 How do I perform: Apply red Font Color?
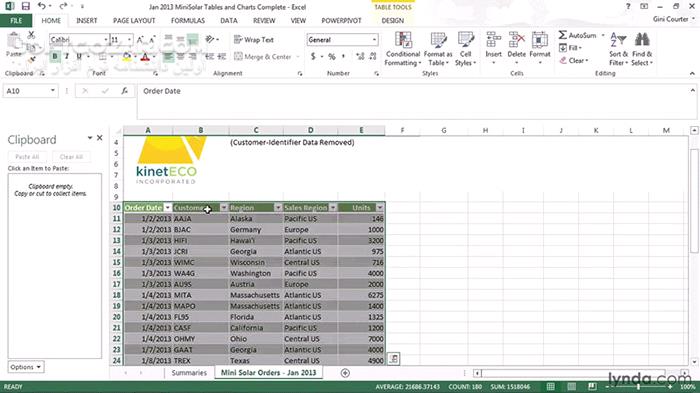[145, 57]
